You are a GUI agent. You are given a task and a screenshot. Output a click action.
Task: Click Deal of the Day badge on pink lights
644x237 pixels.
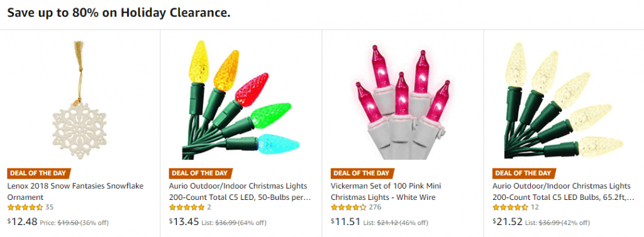click(x=363, y=173)
